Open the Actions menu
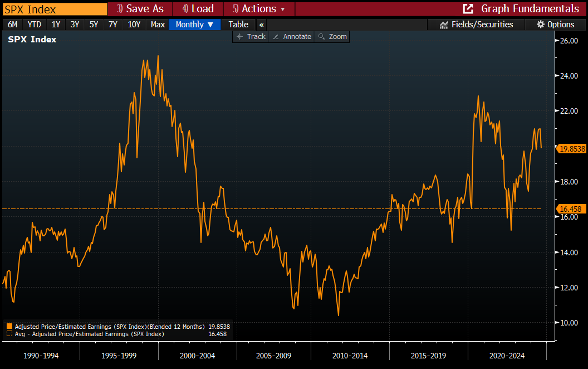This screenshot has height=369, width=588. (259, 8)
